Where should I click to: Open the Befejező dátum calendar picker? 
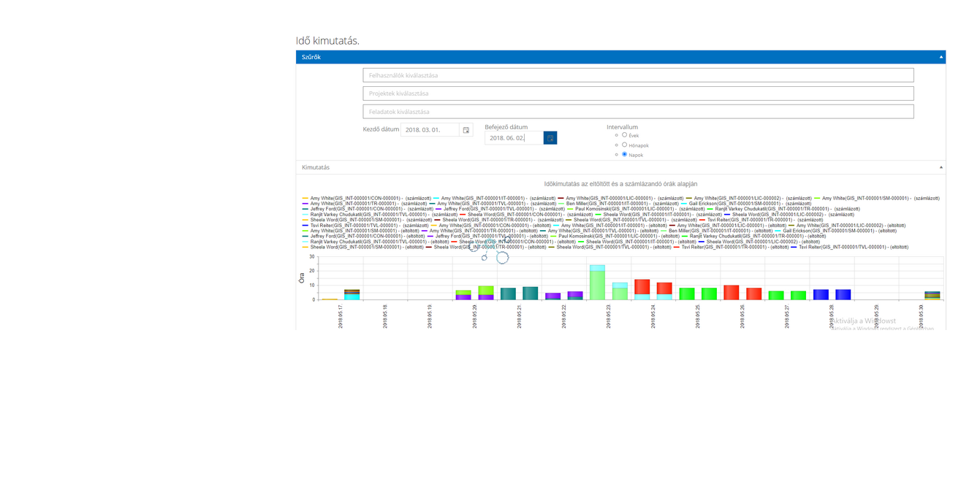[x=550, y=138]
